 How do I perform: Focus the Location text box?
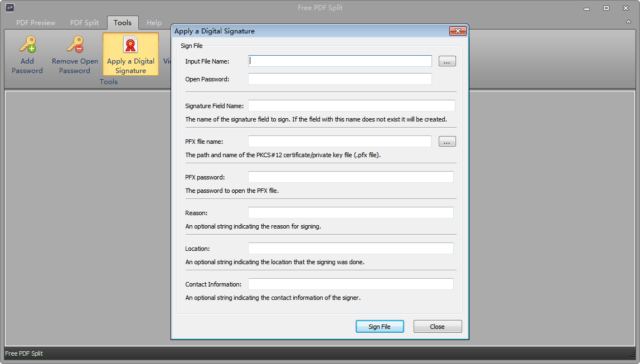point(351,249)
